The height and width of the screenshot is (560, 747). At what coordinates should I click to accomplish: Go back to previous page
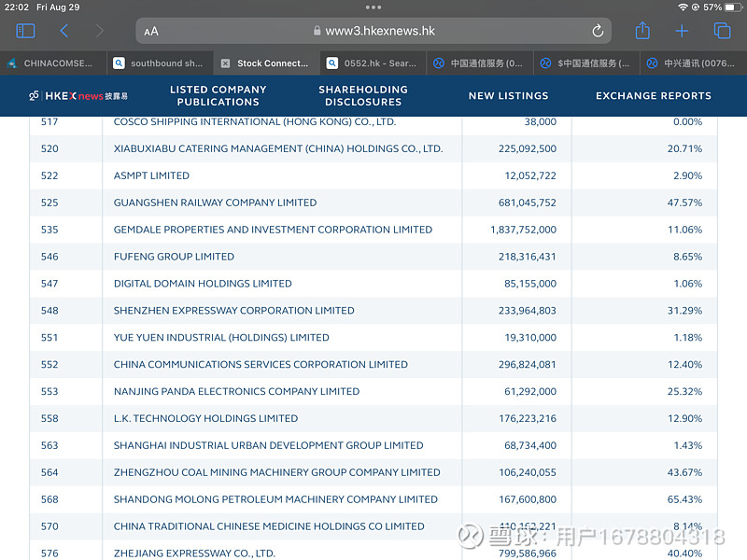pyautogui.click(x=63, y=31)
